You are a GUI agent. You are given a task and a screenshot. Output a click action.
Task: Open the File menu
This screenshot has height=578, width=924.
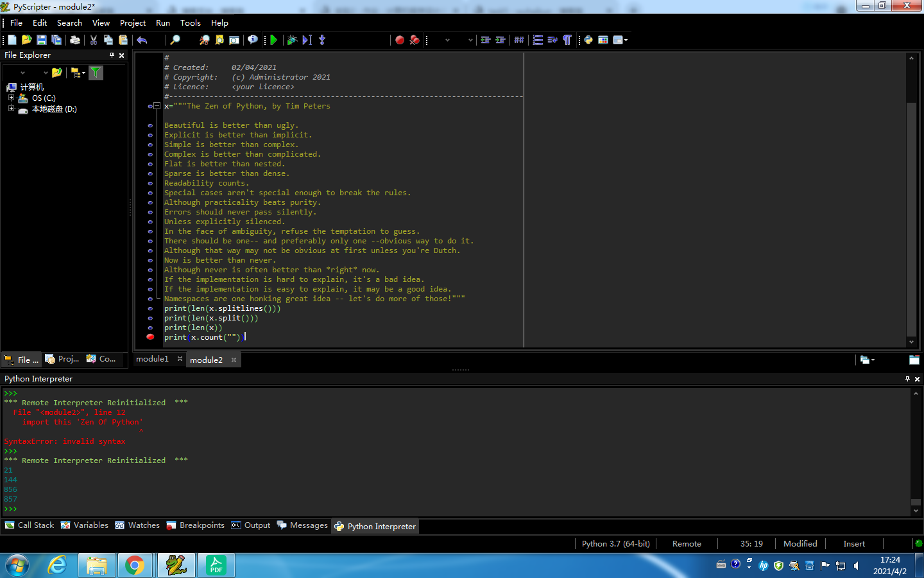tap(17, 22)
